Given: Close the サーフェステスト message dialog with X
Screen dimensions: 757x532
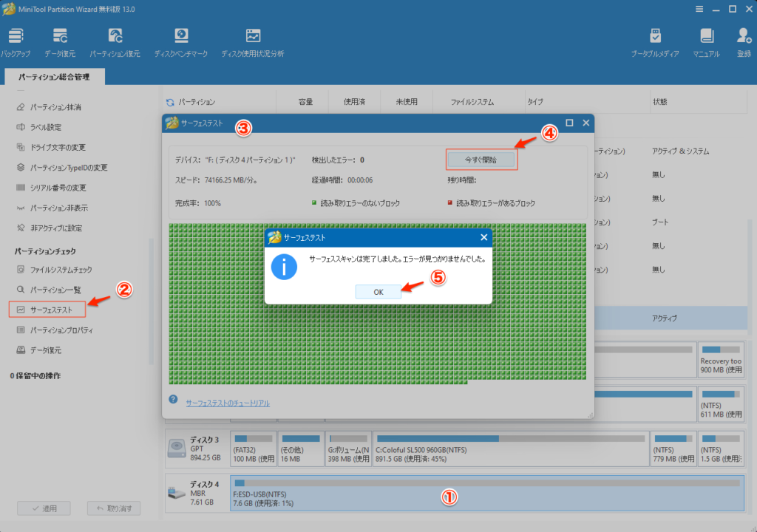Looking at the screenshot, I should (x=484, y=237).
